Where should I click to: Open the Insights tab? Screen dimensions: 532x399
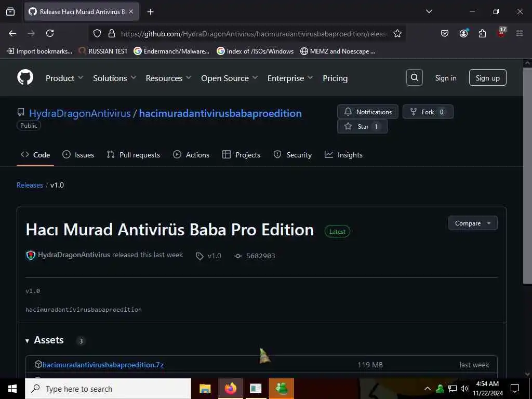click(x=344, y=155)
